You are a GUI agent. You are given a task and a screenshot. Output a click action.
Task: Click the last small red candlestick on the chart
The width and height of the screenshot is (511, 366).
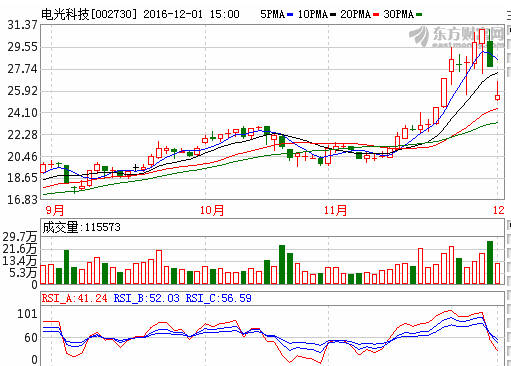point(497,97)
